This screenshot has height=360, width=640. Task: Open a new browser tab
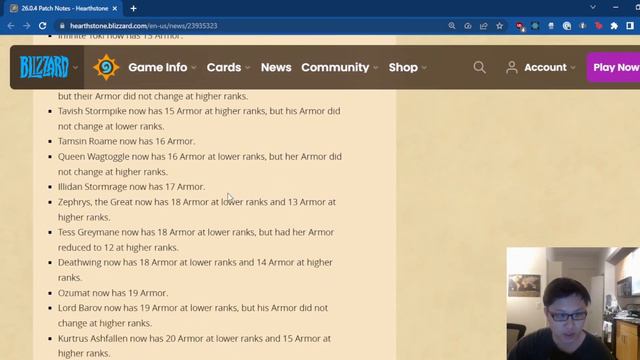click(x=133, y=8)
